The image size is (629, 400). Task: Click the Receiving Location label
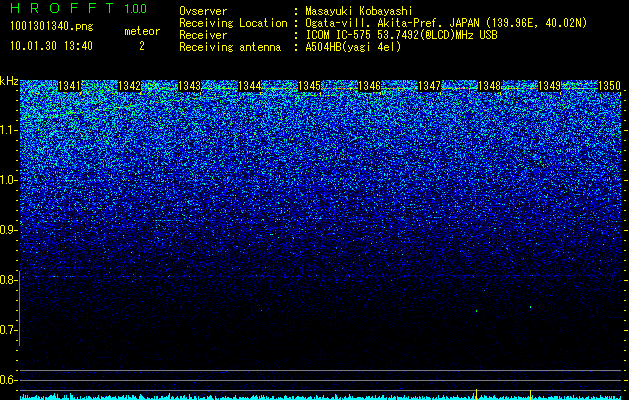coord(233,23)
